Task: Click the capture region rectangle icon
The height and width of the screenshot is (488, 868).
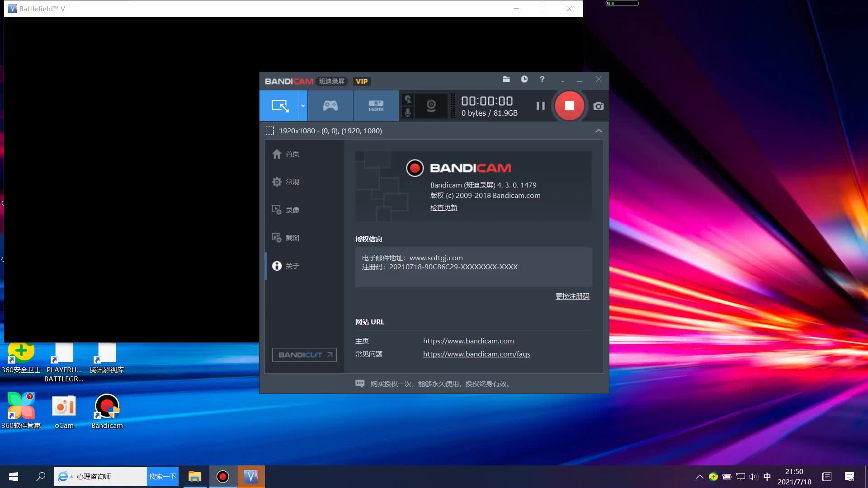Action: tap(270, 131)
